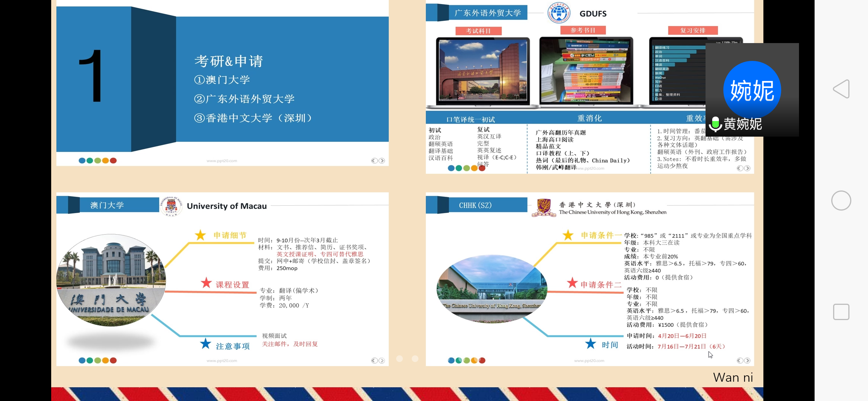Click the blue star beside 注意事项
Viewport: 868px width, 401px height.
(x=206, y=343)
